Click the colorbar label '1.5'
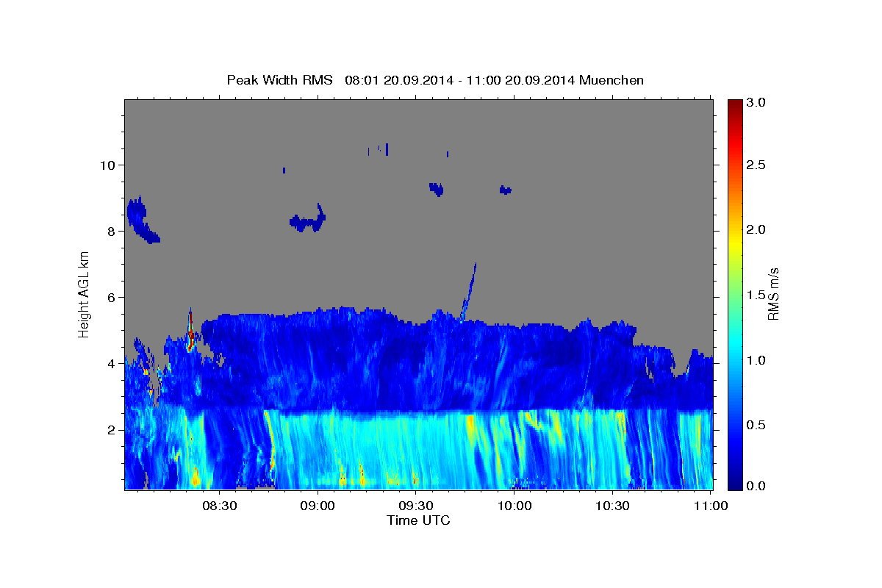Viewport: 882px width, 588px height. pyautogui.click(x=756, y=295)
